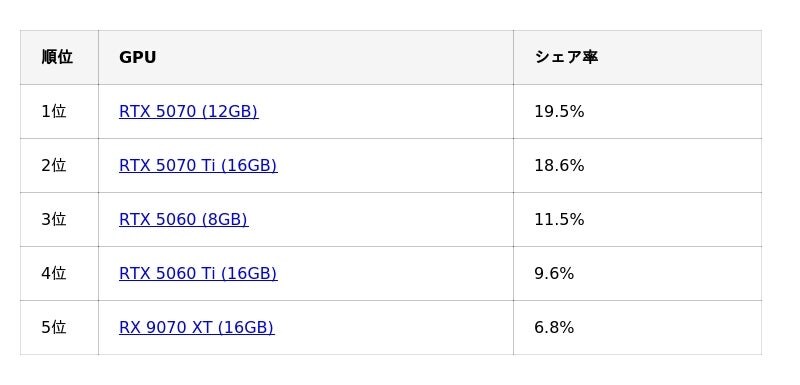Image resolution: width=800 pixels, height=385 pixels.
Task: Select the 6.8% share cell
Action: click(637, 327)
